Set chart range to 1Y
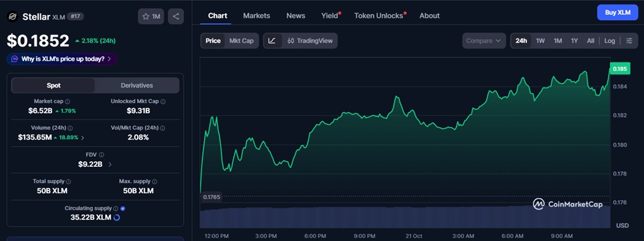This screenshot has height=241, width=644. click(x=574, y=41)
